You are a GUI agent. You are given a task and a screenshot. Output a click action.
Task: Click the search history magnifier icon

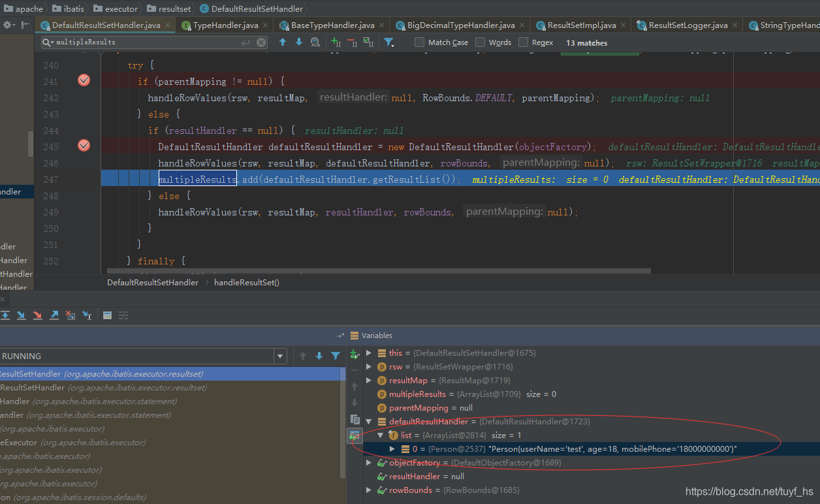click(x=48, y=42)
